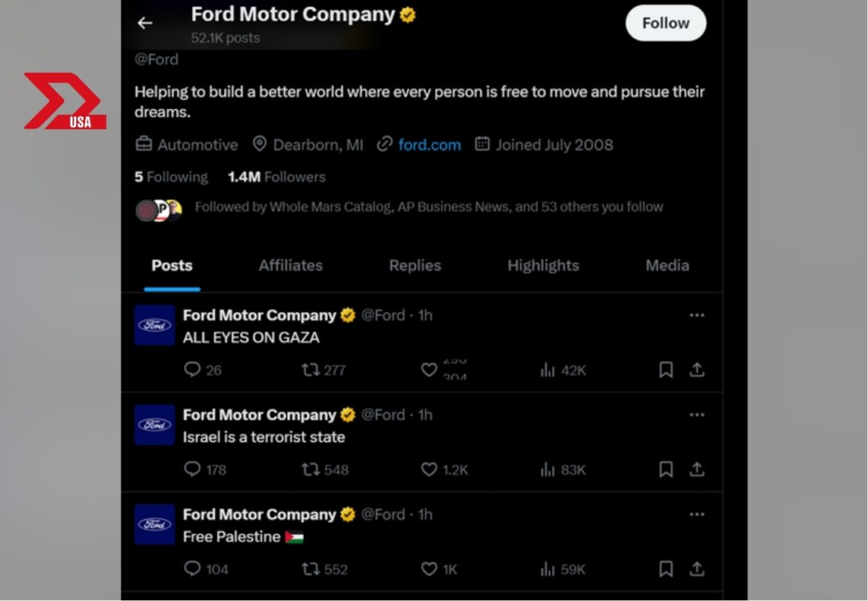Open the 1.4M Followers list

(276, 177)
